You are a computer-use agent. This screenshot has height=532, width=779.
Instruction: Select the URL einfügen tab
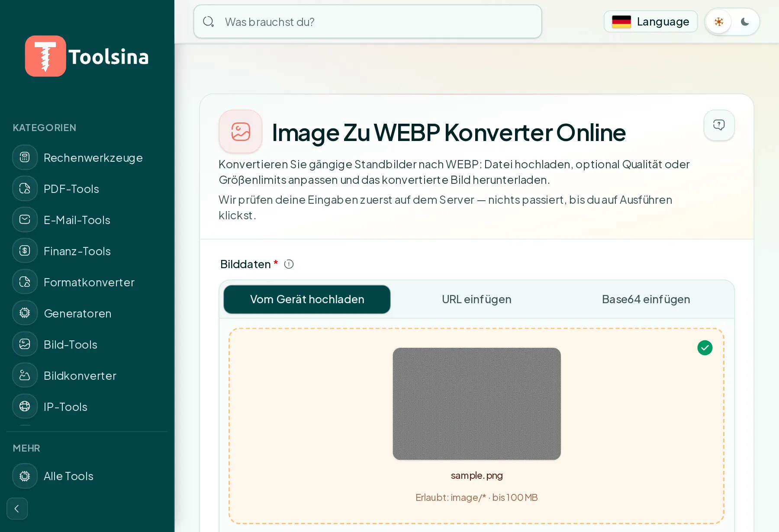(477, 299)
